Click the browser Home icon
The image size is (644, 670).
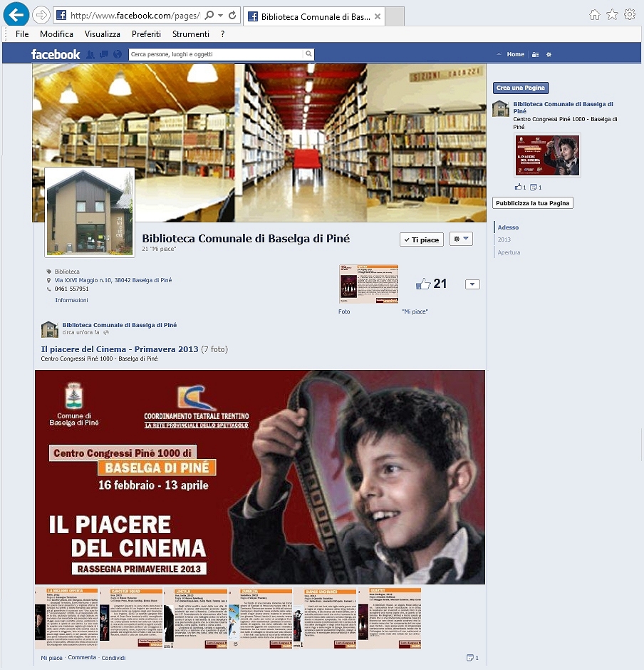point(594,15)
